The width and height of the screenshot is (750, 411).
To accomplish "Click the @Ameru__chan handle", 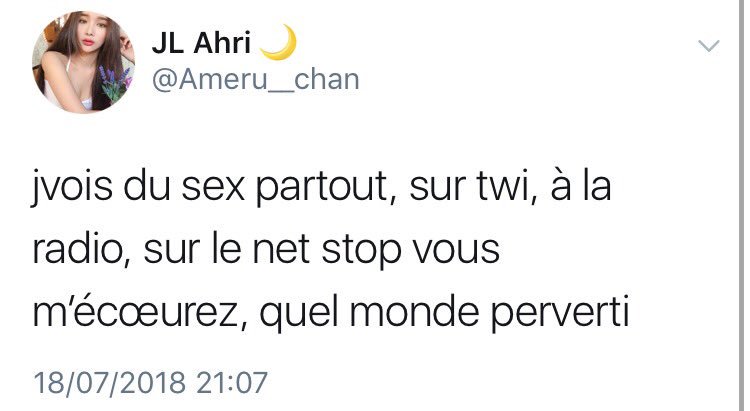I will pyautogui.click(x=255, y=79).
